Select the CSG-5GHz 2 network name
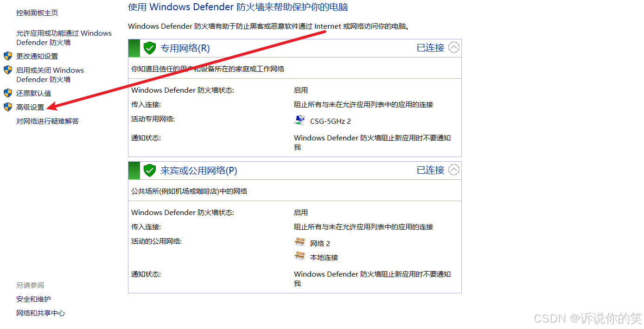This screenshot has width=644, height=329. [x=331, y=121]
